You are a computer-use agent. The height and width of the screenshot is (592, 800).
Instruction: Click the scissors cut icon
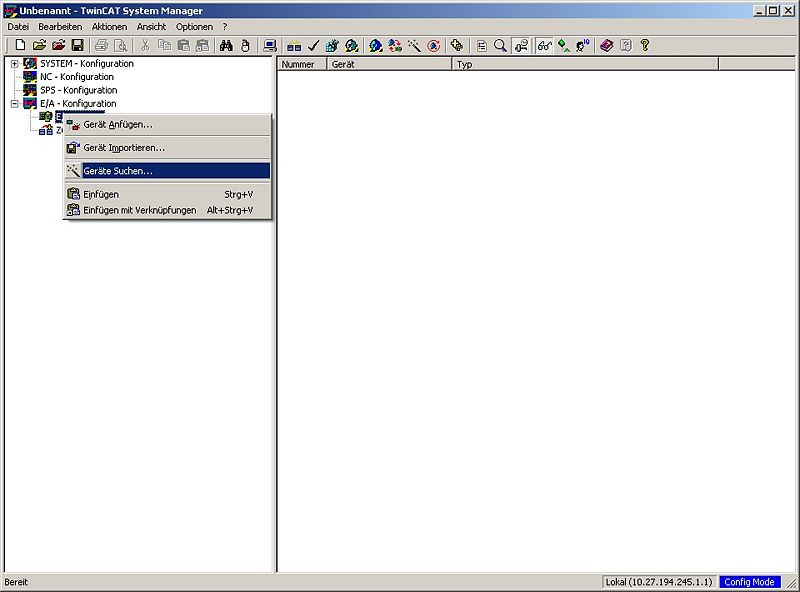click(145, 45)
